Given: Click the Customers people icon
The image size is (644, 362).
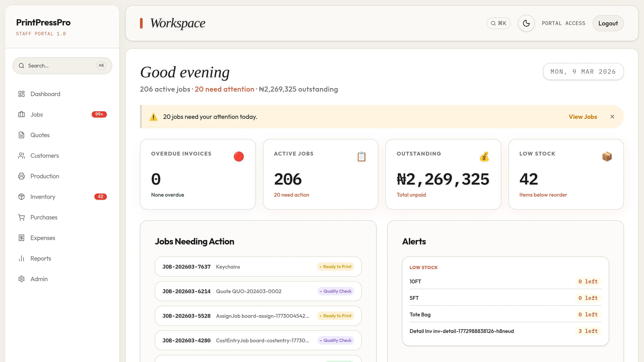Looking at the screenshot, I should tap(21, 155).
